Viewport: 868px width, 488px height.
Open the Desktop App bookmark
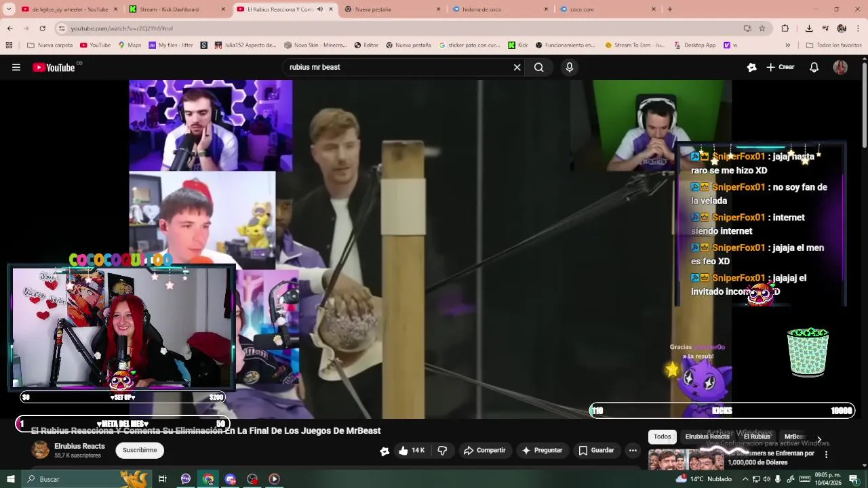coord(694,45)
